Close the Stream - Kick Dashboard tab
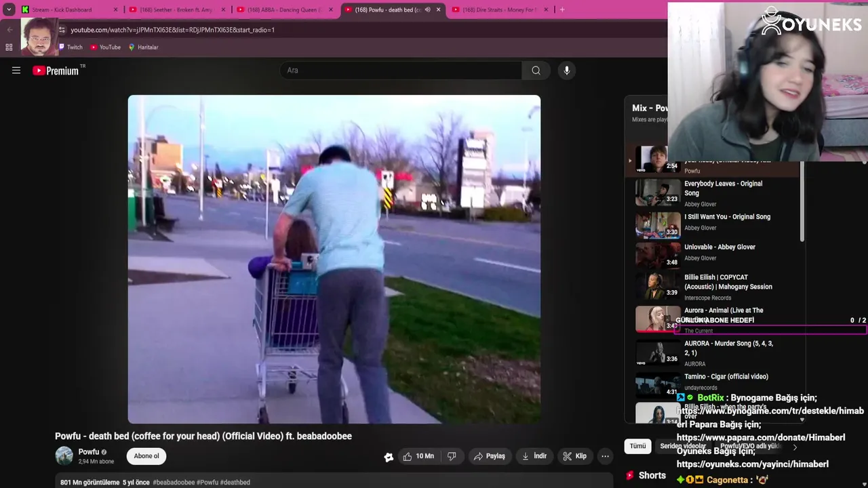 click(x=115, y=9)
